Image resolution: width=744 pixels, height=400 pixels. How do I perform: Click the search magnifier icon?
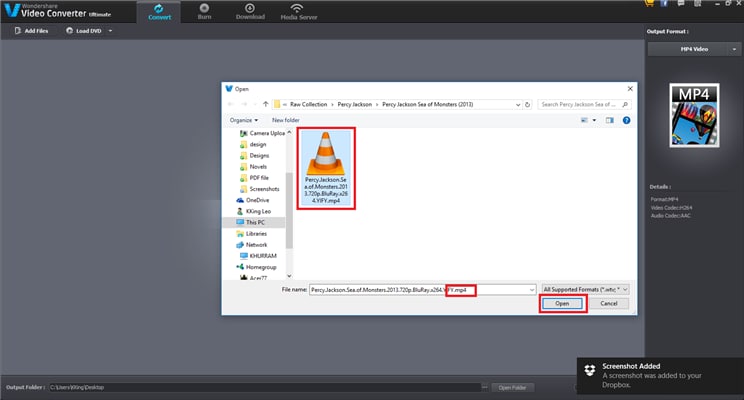[625, 104]
